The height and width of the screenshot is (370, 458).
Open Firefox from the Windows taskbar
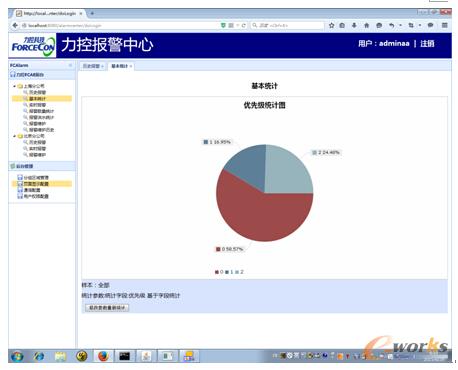click(103, 356)
